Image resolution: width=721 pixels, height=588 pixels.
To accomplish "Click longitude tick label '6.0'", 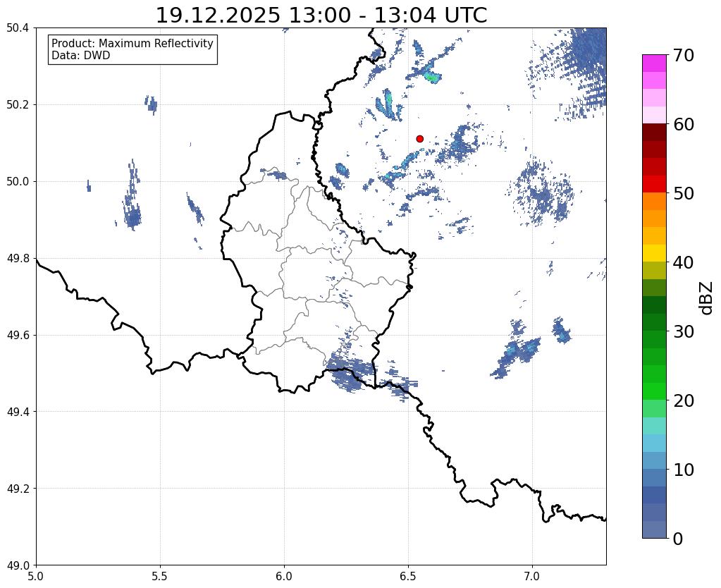I will click(284, 576).
